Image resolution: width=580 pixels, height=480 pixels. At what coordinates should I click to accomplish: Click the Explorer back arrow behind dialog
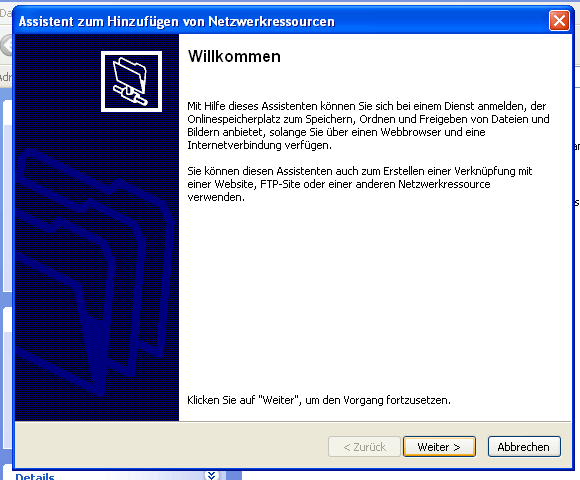tap(6, 46)
